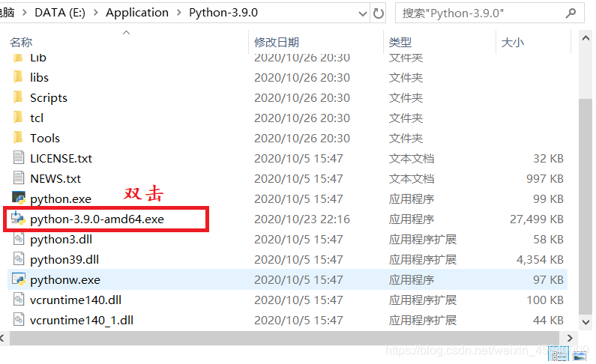Click the date 2020/10/23 22:16
Screen dimensions: 596x364
coord(302,219)
